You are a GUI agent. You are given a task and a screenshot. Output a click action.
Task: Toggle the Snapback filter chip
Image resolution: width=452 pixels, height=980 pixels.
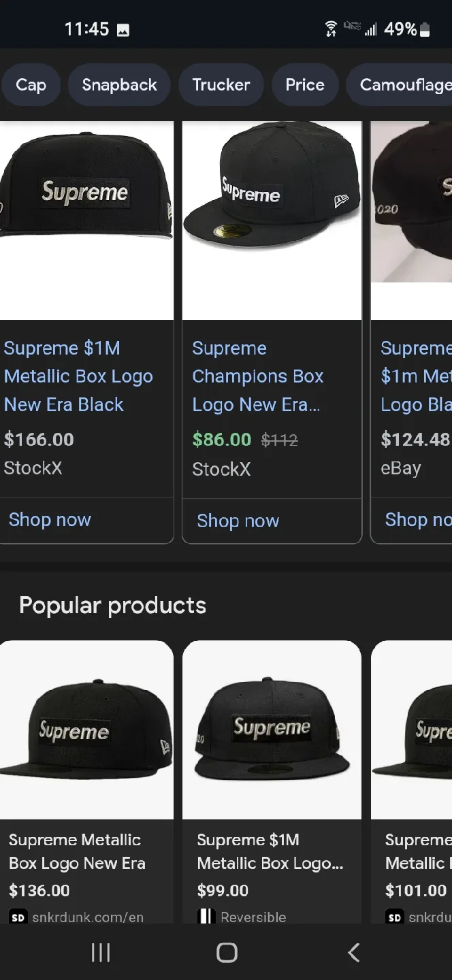pyautogui.click(x=119, y=84)
